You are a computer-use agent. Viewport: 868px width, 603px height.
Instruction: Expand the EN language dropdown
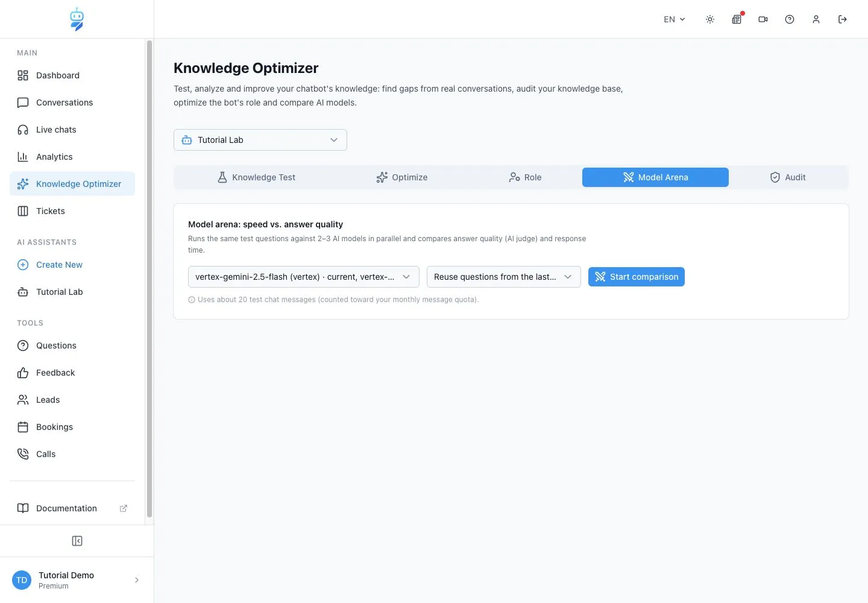coord(675,19)
